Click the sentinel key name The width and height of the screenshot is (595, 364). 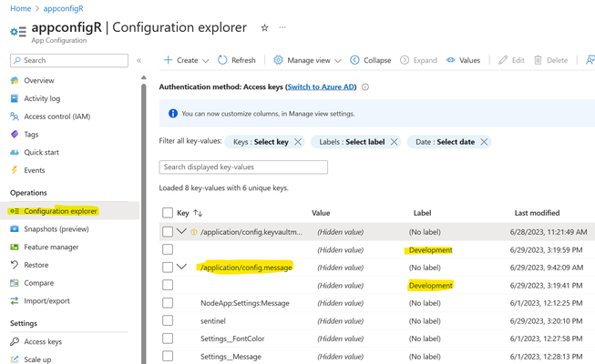[x=213, y=321]
